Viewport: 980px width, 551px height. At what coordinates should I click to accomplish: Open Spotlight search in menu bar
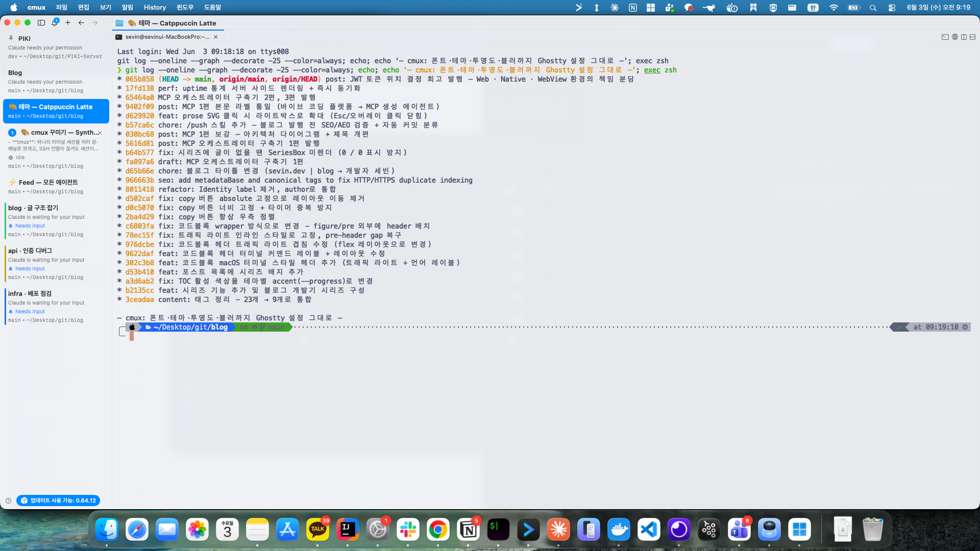[x=873, y=7]
